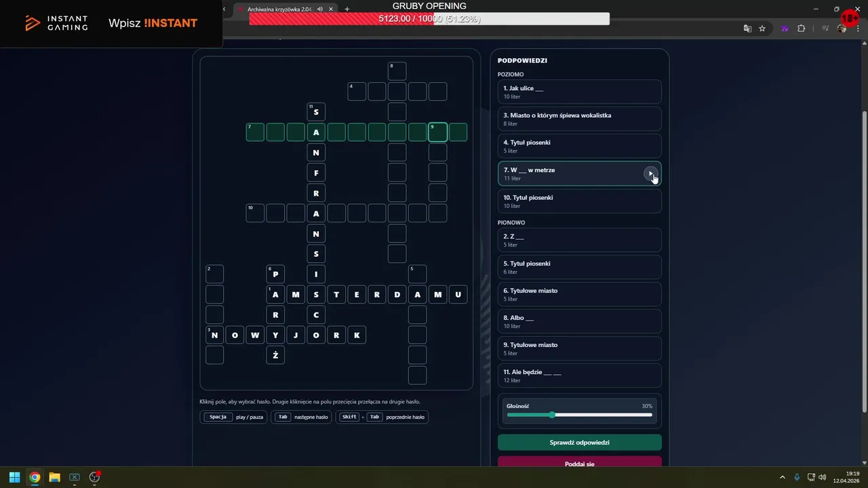
Task: Select clue 6. Tytułowe miasto
Action: click(x=579, y=294)
